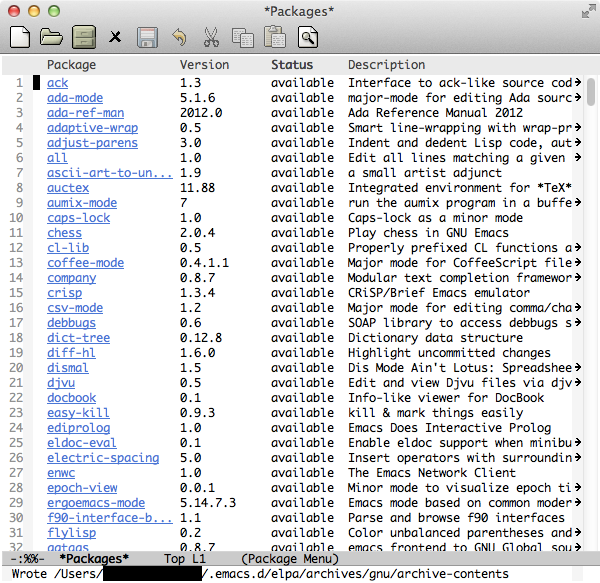Open the eldoc-eval package link
This screenshot has width=600, height=583.
[82, 443]
